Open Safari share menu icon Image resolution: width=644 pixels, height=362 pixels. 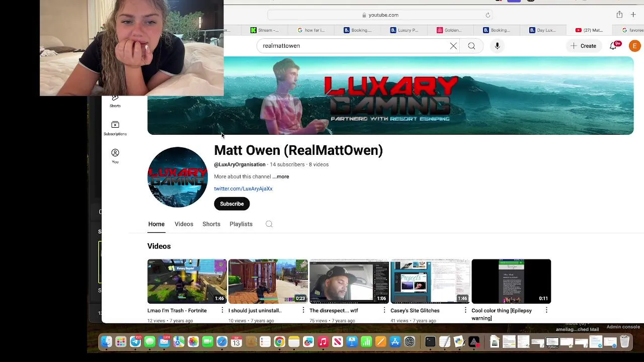[619, 15]
